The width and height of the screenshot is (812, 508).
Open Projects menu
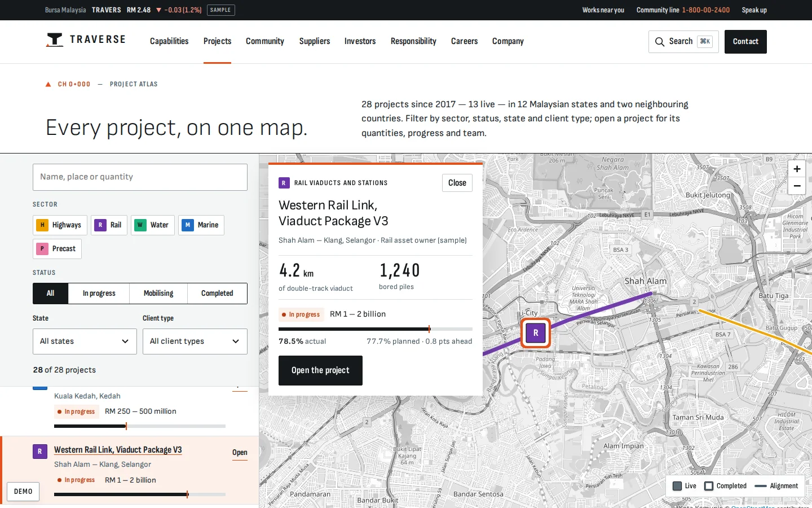[x=217, y=41]
